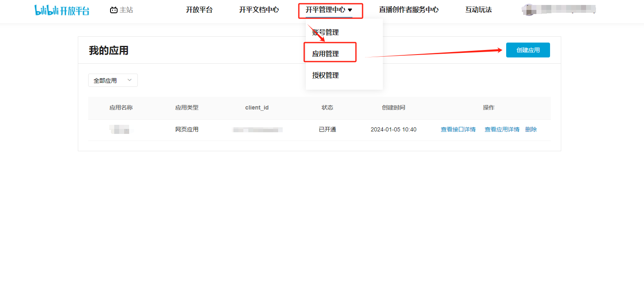Click the 已开通 status cell
Viewport: 644px width, 286px height.
click(x=327, y=129)
